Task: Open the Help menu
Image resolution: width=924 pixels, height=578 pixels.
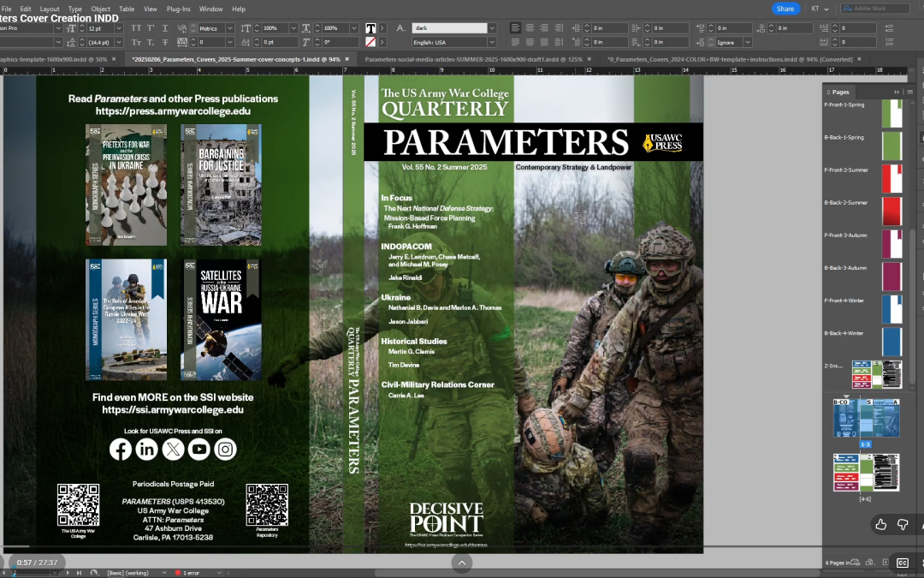Action: click(x=239, y=9)
